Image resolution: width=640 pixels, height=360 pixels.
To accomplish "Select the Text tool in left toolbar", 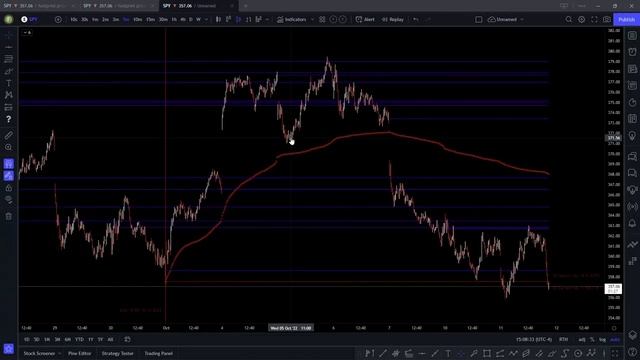I will pos(9,83).
